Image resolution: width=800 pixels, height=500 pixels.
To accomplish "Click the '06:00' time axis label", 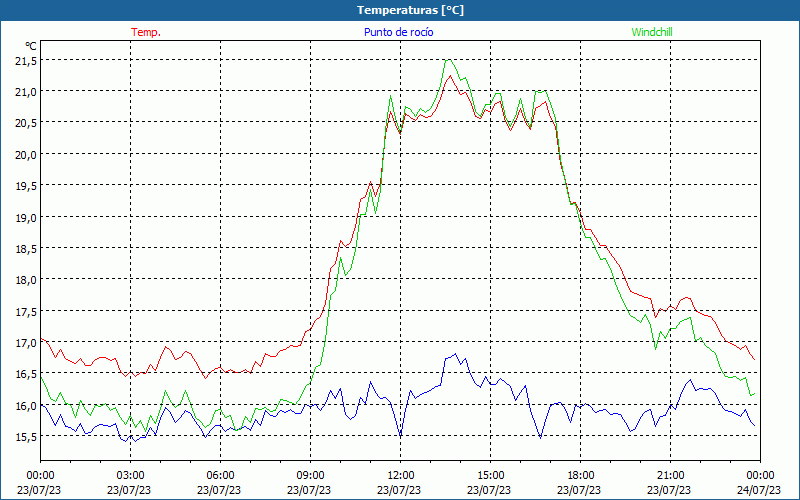I will tap(221, 476).
